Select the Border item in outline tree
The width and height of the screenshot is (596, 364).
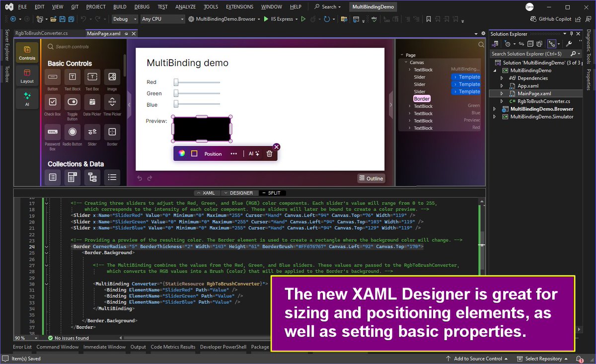pyautogui.click(x=422, y=99)
